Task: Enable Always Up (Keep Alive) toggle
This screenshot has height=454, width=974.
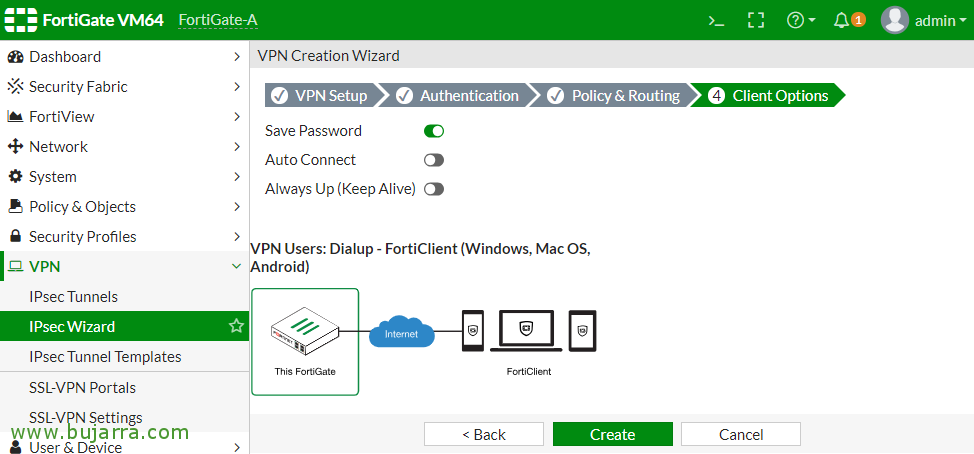Action: (434, 189)
